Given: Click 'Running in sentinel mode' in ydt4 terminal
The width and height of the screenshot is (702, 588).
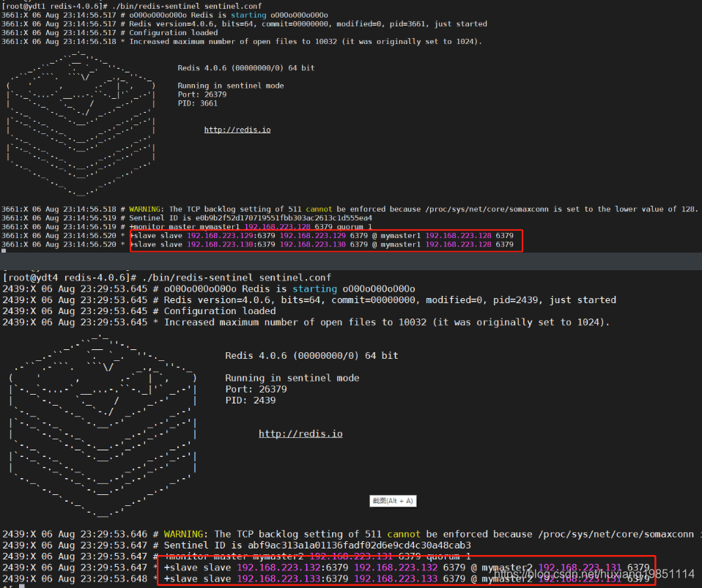Looking at the screenshot, I should pyautogui.click(x=292, y=378).
